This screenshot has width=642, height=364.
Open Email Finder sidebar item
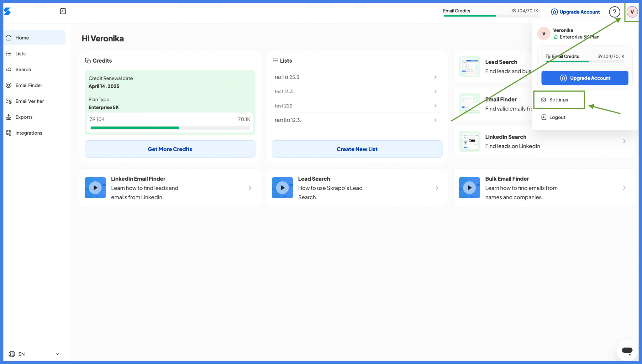pyautogui.click(x=35, y=85)
